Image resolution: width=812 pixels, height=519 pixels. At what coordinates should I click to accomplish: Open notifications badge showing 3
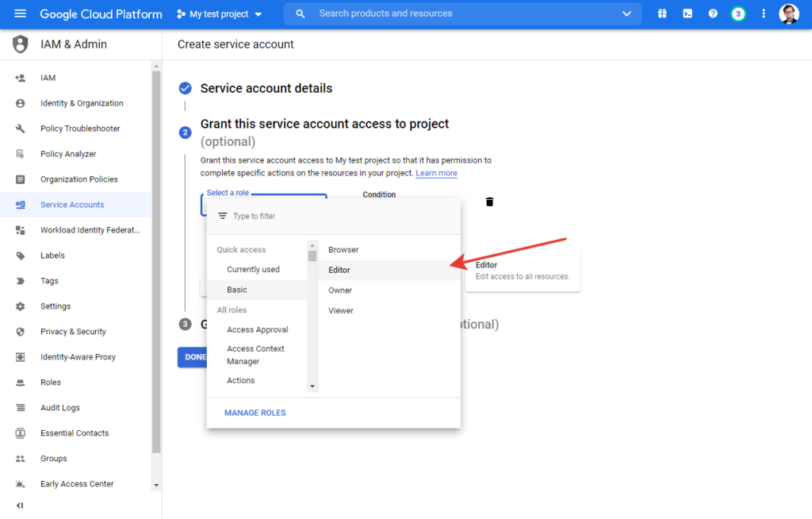[738, 13]
